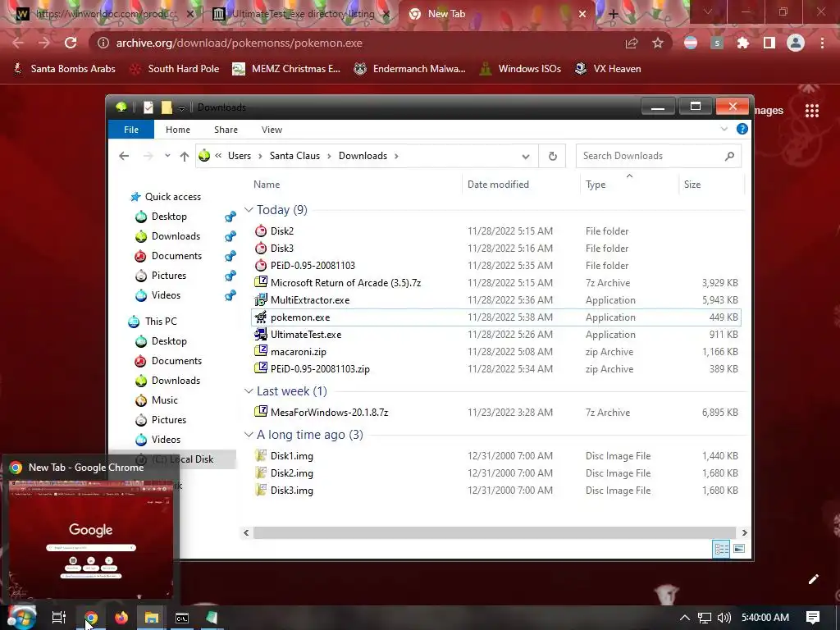Viewport: 840px width, 630px height.
Task: Open the View ribbon tab
Action: (272, 130)
